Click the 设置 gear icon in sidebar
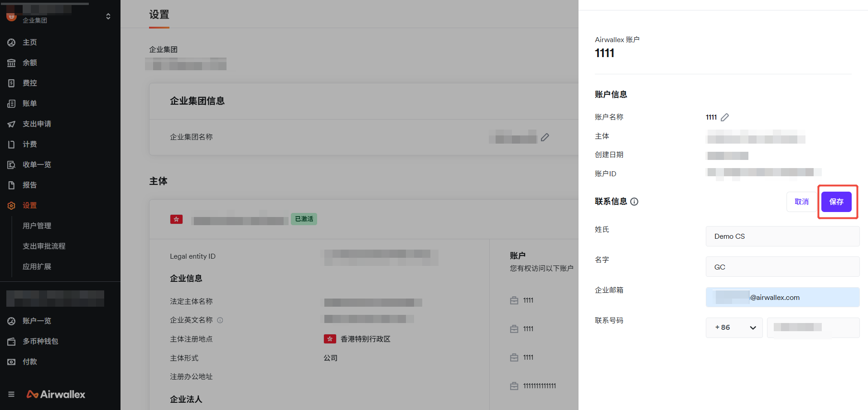The height and width of the screenshot is (410, 868). click(11, 206)
